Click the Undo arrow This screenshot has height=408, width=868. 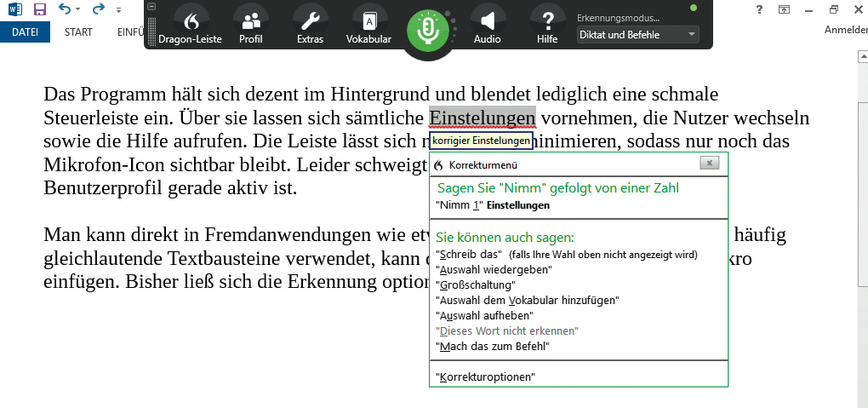pyautogui.click(x=66, y=9)
